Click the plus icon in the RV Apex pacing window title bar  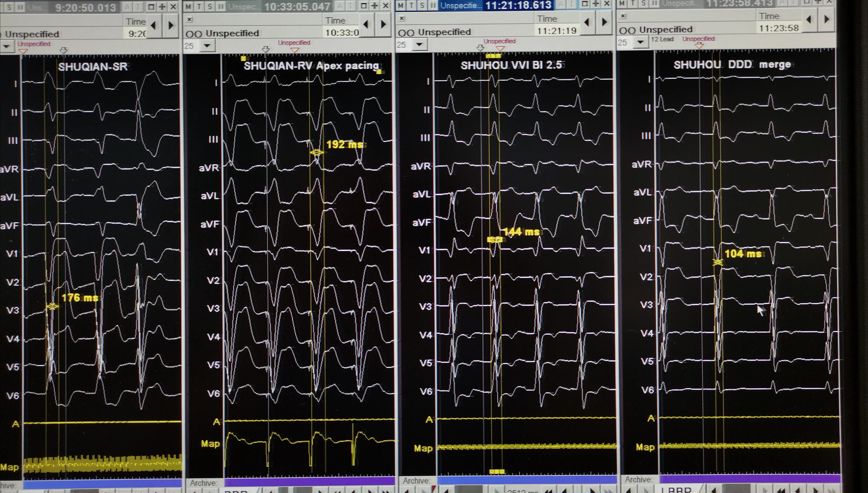click(375, 5)
